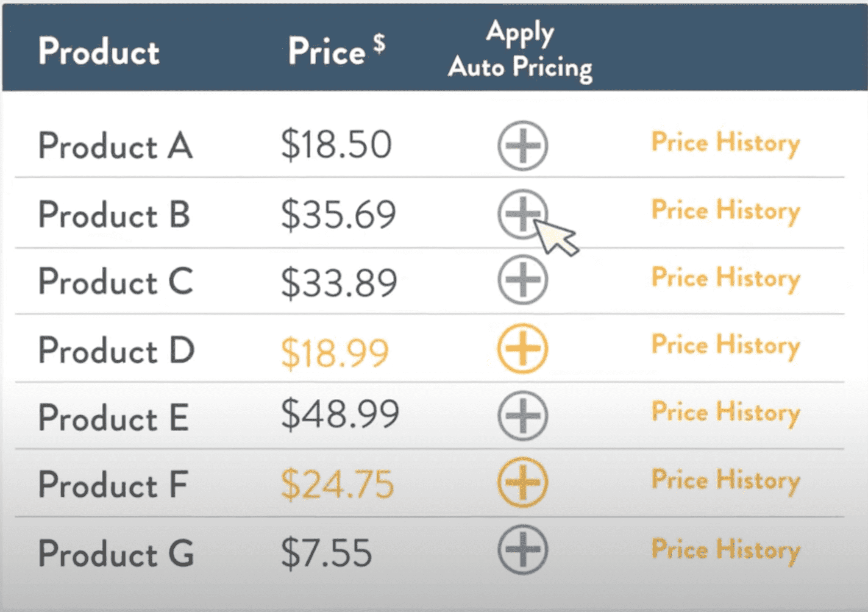Open Price History for Product A
The height and width of the screenshot is (612, 868).
coord(726,143)
